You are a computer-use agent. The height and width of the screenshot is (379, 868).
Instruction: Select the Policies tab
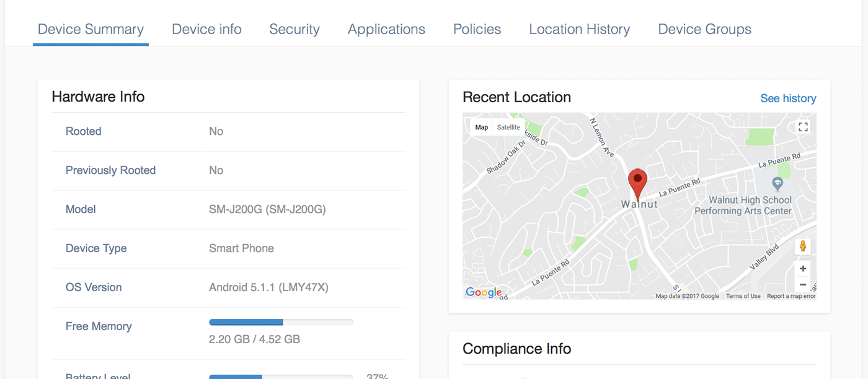pos(477,29)
